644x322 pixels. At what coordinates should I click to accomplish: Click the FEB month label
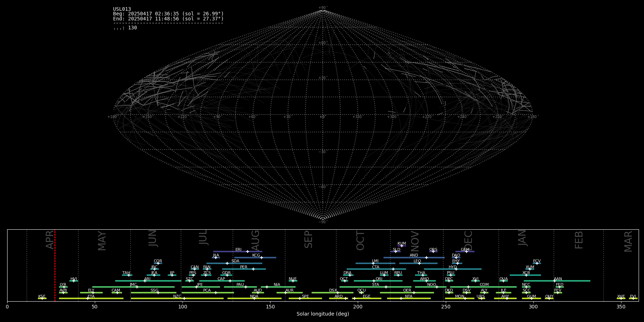pyautogui.click(x=579, y=240)
